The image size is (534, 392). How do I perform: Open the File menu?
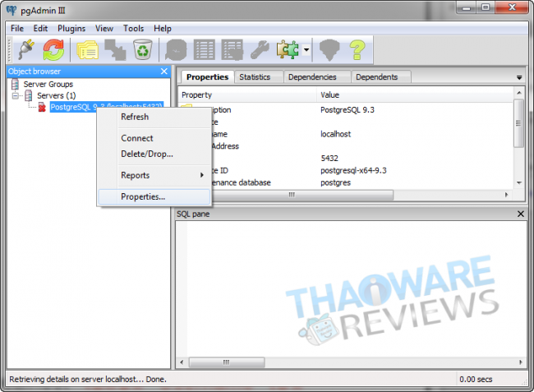pyautogui.click(x=17, y=29)
